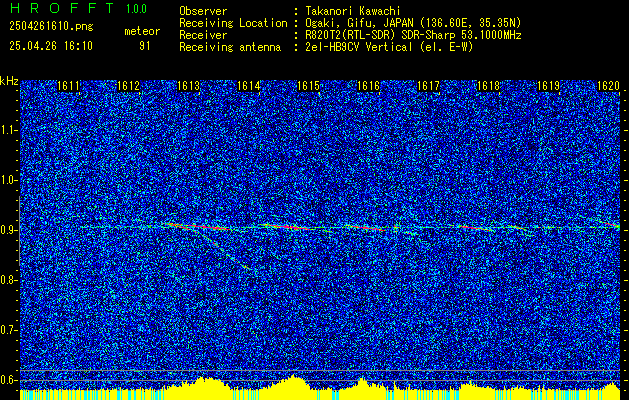Click the 1616 time marker

(368, 86)
